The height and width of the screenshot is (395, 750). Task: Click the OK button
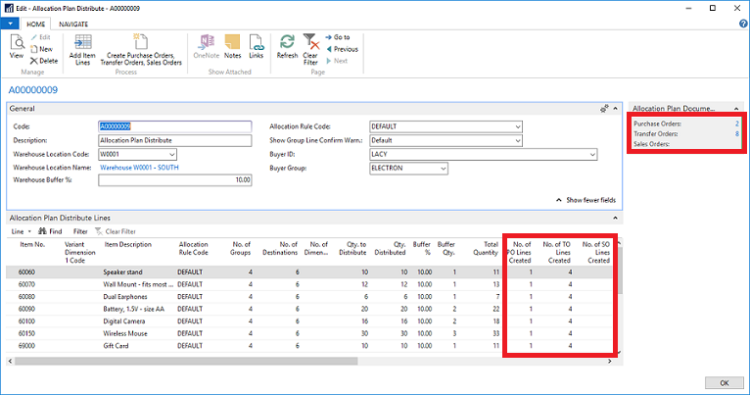(x=724, y=383)
